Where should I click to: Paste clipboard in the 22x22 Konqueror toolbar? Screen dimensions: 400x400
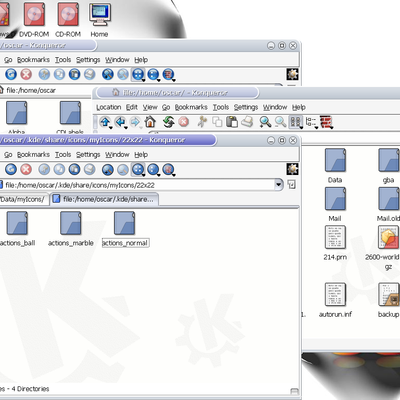click(74, 169)
